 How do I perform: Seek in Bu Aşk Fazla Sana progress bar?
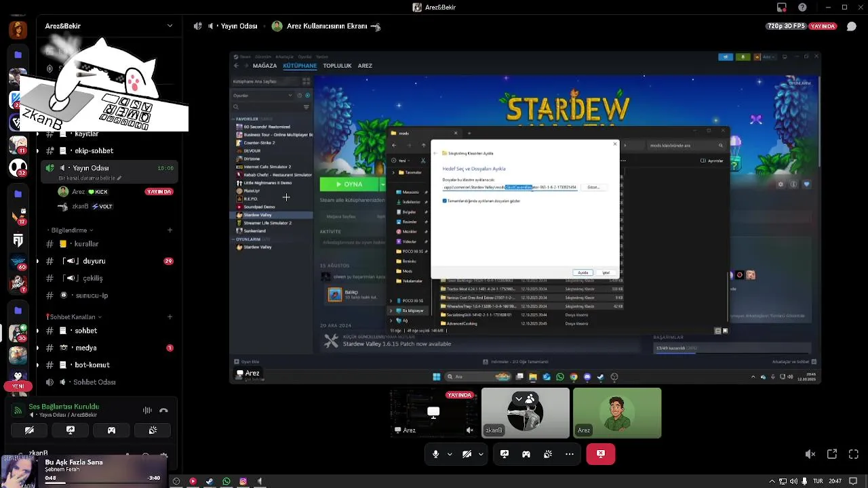coord(102,483)
